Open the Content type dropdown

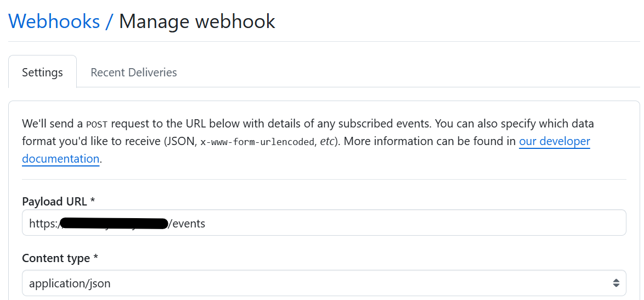point(324,283)
